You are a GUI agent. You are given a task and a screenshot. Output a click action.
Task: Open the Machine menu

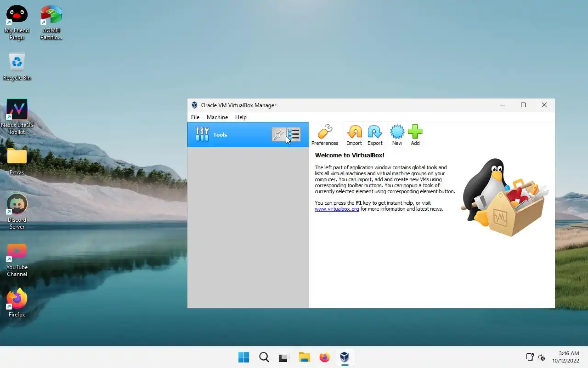click(x=217, y=117)
